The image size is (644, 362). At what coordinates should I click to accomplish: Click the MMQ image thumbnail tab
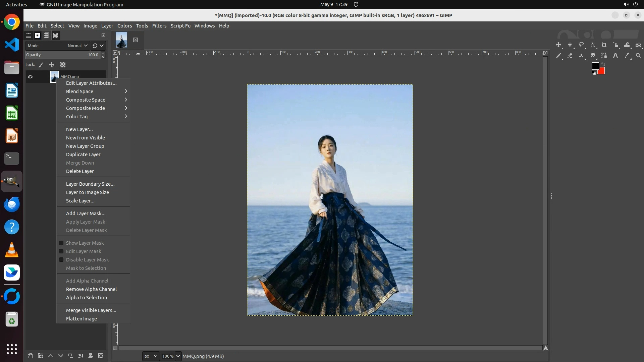point(121,40)
